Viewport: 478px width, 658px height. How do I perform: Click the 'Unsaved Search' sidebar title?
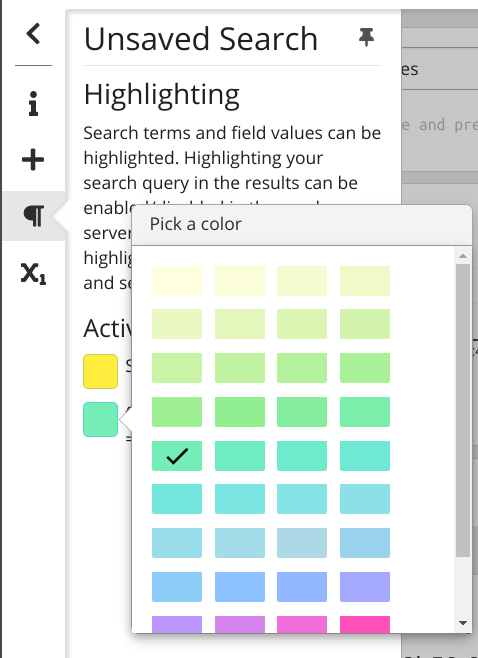coord(201,39)
